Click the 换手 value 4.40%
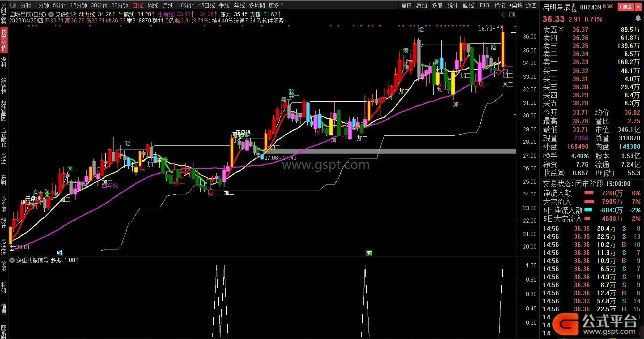644x339 pixels. point(580,156)
